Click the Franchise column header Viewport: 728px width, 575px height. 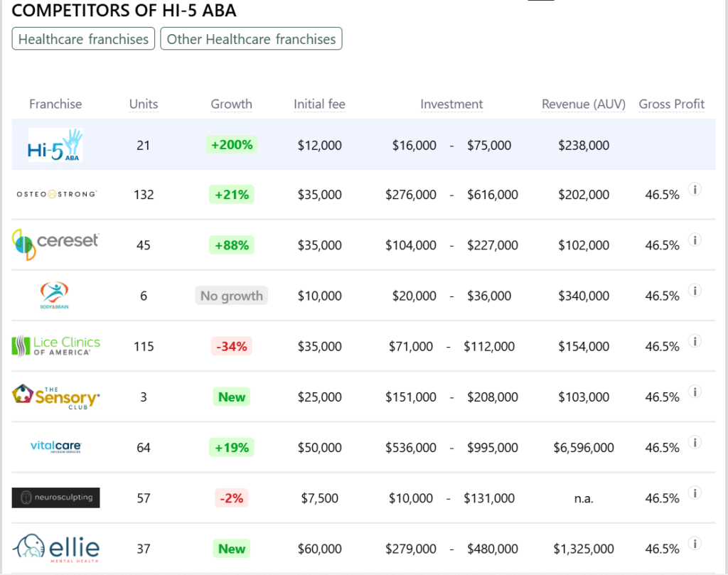(x=55, y=104)
